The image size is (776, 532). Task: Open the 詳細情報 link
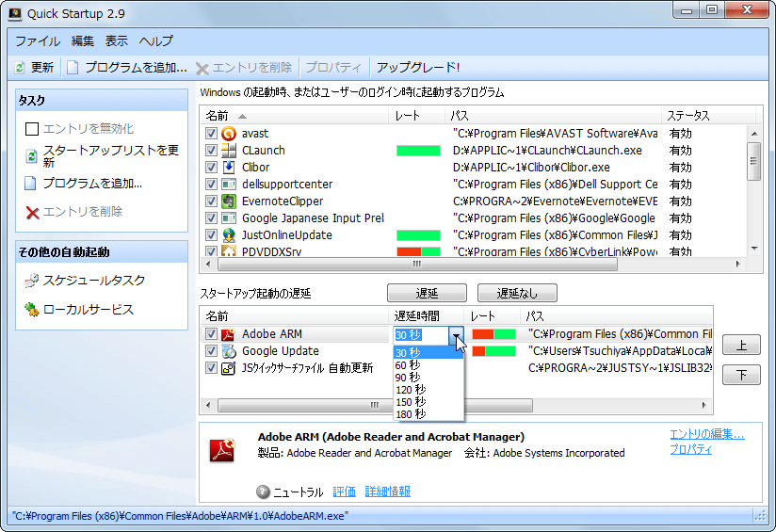387,492
